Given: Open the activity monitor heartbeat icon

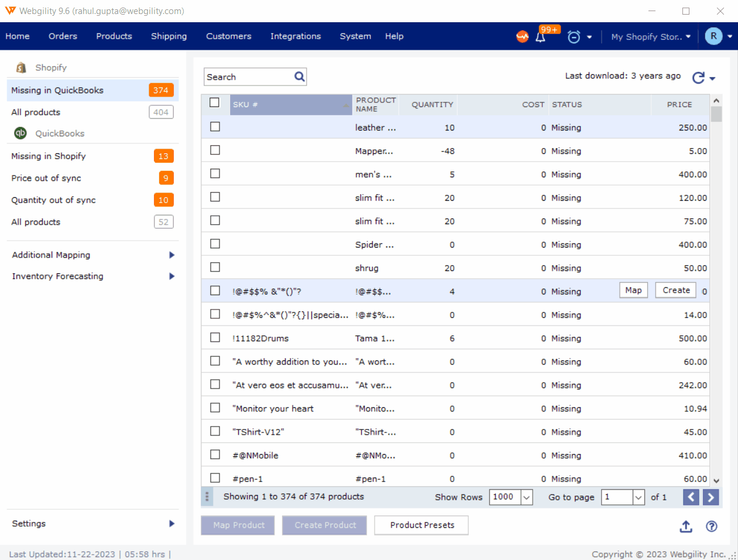Looking at the screenshot, I should point(522,37).
